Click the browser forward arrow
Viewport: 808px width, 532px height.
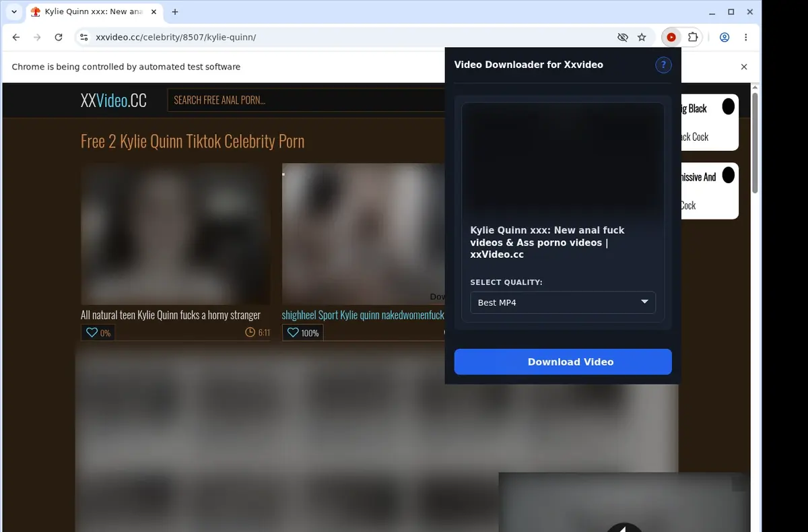coord(37,38)
